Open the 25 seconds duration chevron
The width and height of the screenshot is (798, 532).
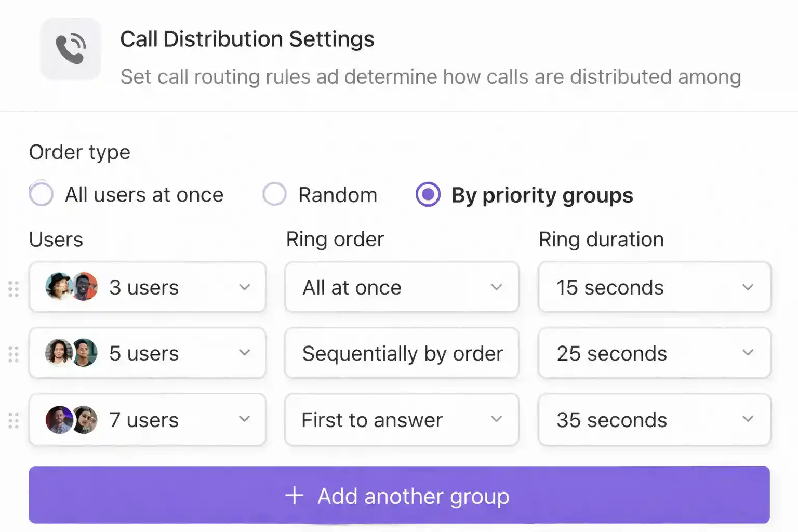pyautogui.click(x=748, y=353)
